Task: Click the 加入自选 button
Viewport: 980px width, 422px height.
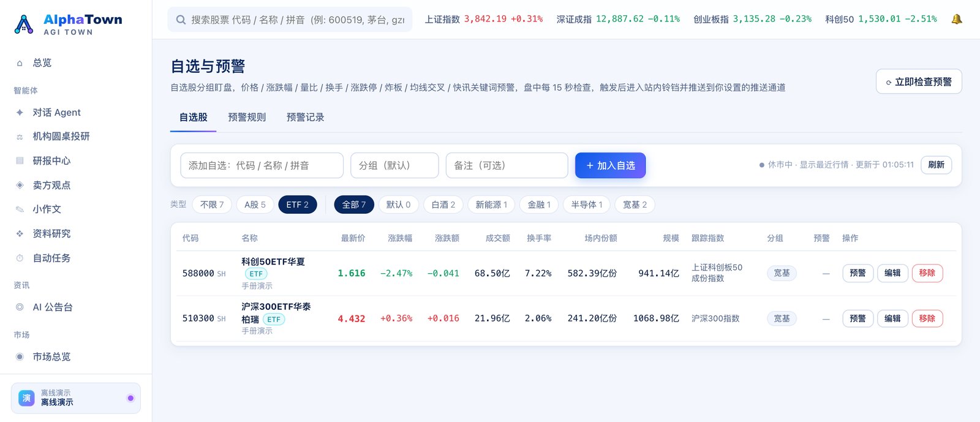Action: pyautogui.click(x=610, y=165)
